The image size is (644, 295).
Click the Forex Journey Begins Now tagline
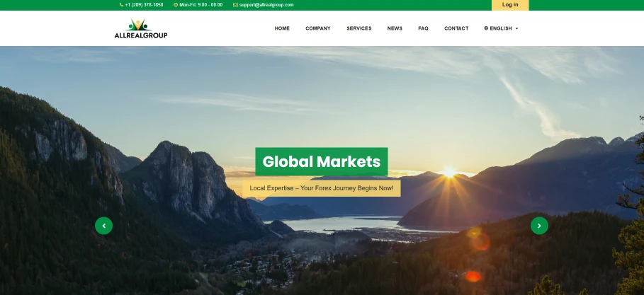pos(321,188)
